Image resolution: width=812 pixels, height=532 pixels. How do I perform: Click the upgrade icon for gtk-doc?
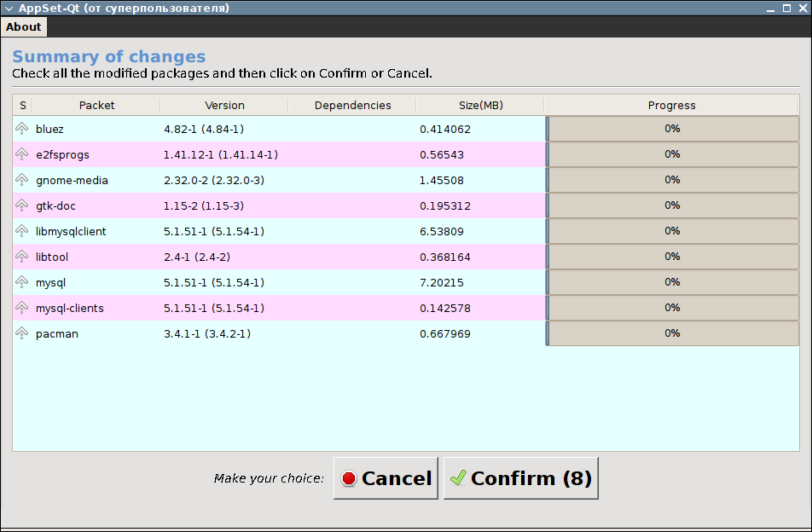pyautogui.click(x=22, y=205)
